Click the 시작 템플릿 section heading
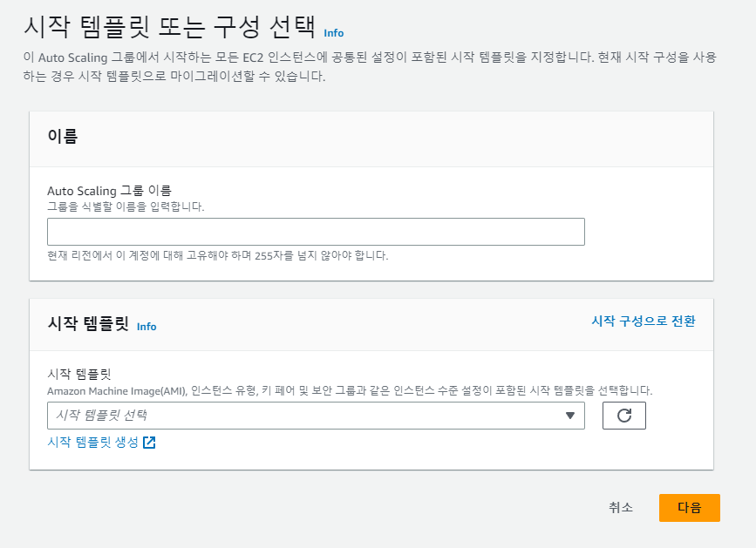This screenshot has height=548, width=756. (88, 323)
